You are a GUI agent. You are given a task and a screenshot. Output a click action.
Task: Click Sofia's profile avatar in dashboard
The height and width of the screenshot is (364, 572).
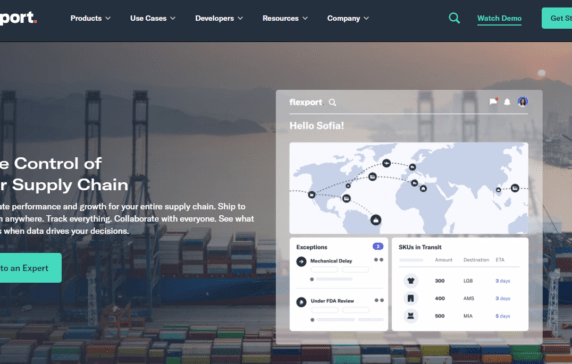(523, 102)
